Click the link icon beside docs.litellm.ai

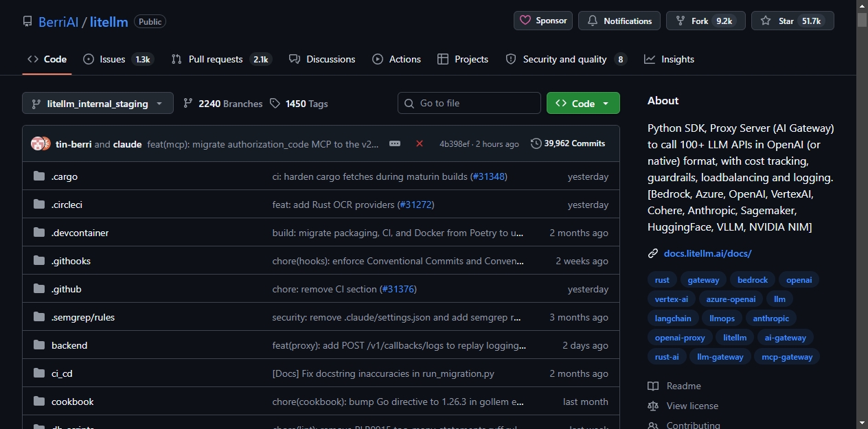[x=653, y=253]
